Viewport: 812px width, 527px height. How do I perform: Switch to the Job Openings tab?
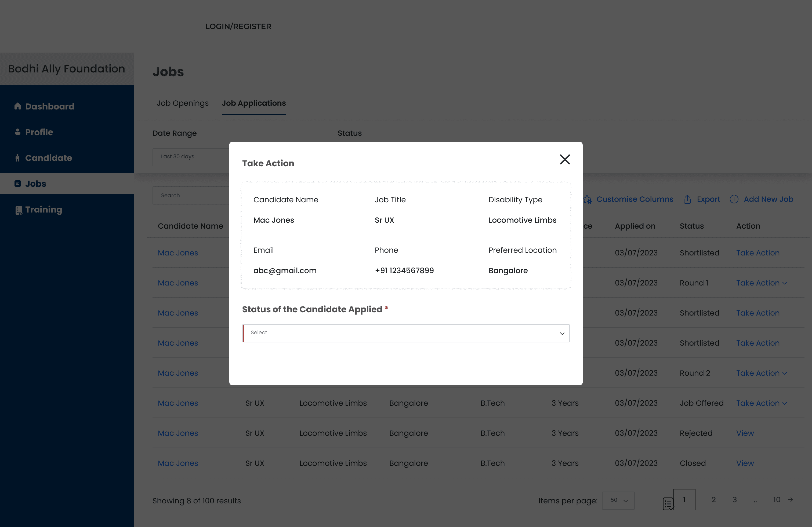pyautogui.click(x=183, y=103)
